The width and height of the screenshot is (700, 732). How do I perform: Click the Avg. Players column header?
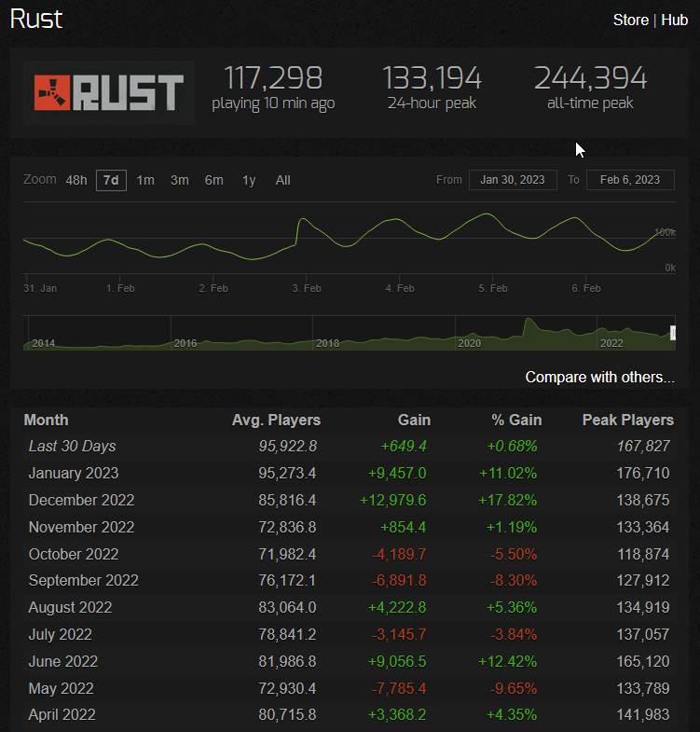276,421
